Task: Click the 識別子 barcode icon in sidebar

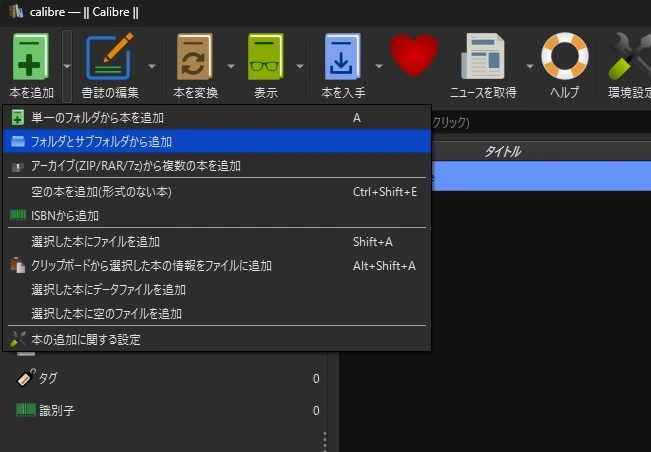Action: tap(26, 410)
